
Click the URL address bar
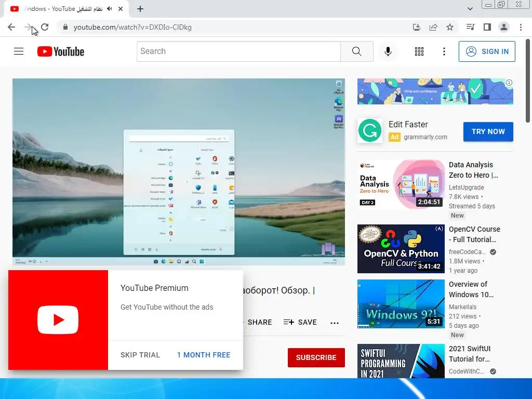(x=234, y=27)
